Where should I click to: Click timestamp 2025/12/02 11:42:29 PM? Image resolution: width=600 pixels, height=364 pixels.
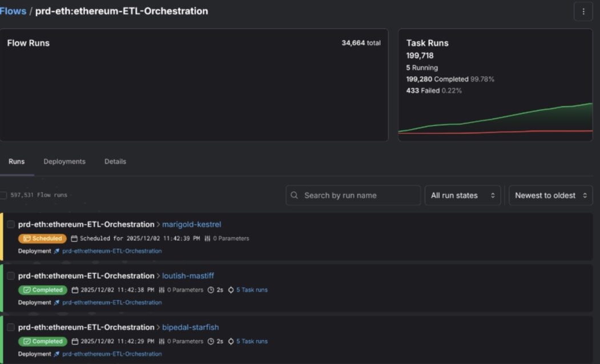pyautogui.click(x=118, y=341)
